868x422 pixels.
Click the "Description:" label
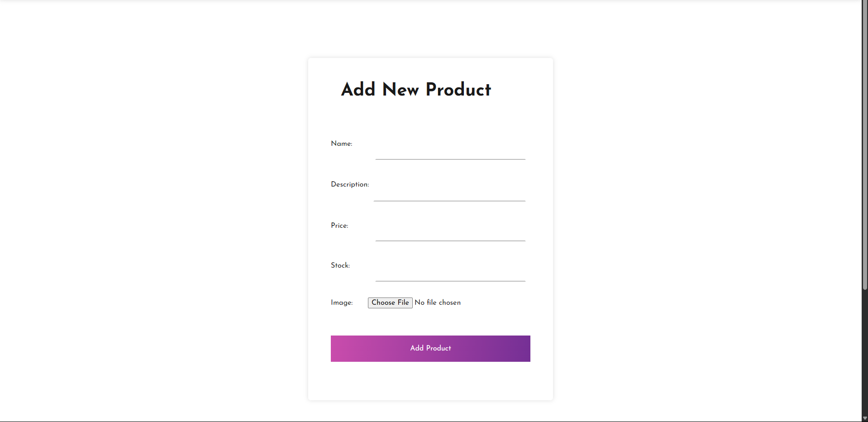[x=350, y=184]
